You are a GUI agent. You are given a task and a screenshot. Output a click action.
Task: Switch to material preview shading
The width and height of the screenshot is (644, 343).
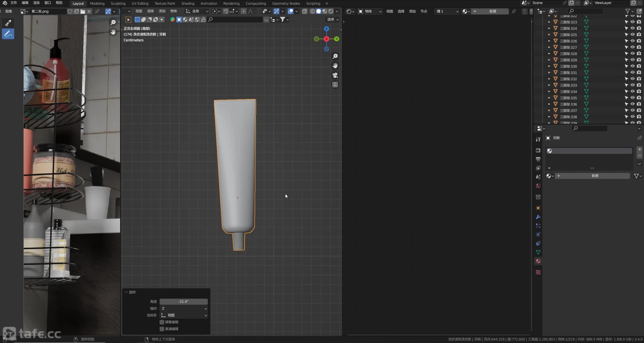(x=325, y=11)
